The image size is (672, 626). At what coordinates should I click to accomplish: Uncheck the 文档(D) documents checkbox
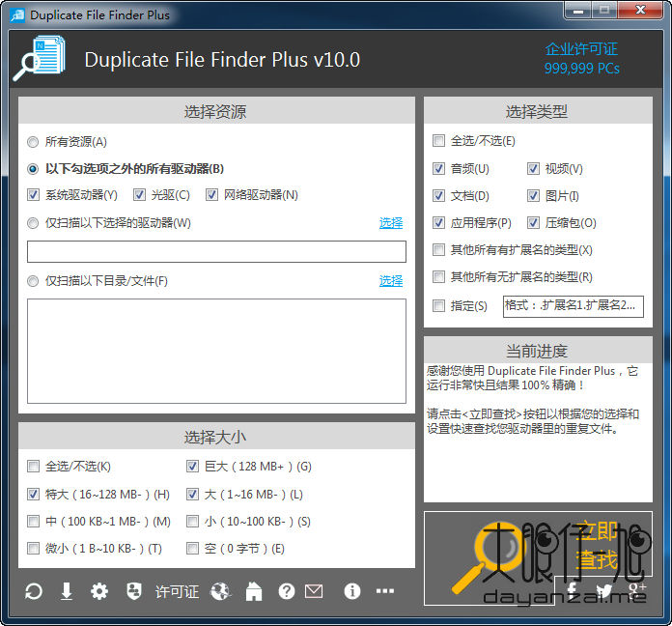438,196
